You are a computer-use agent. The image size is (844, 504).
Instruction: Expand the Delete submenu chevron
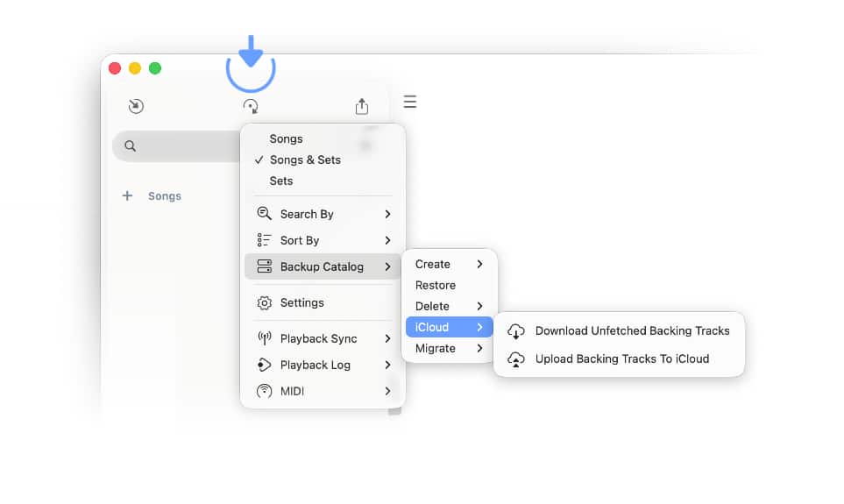(479, 306)
